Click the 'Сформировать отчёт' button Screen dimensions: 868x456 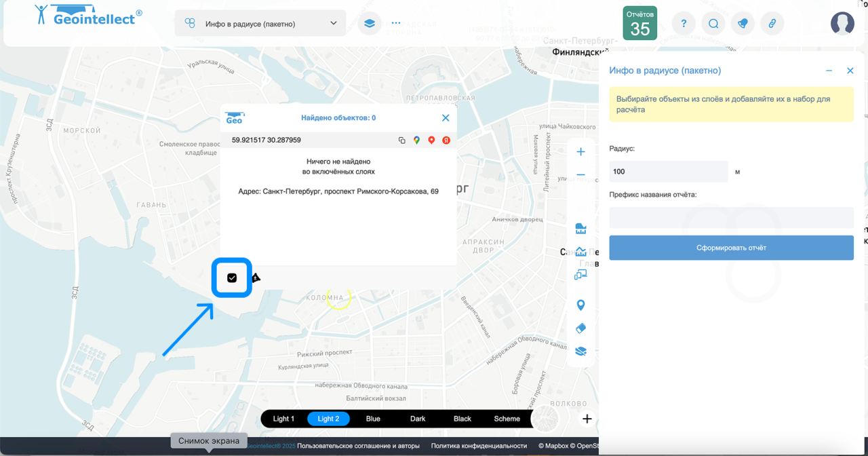click(x=731, y=248)
